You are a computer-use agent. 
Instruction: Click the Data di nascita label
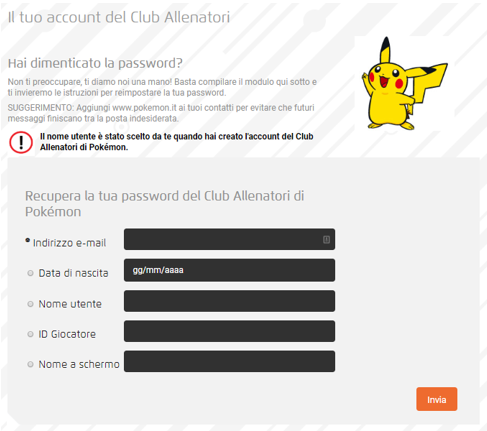coord(73,273)
